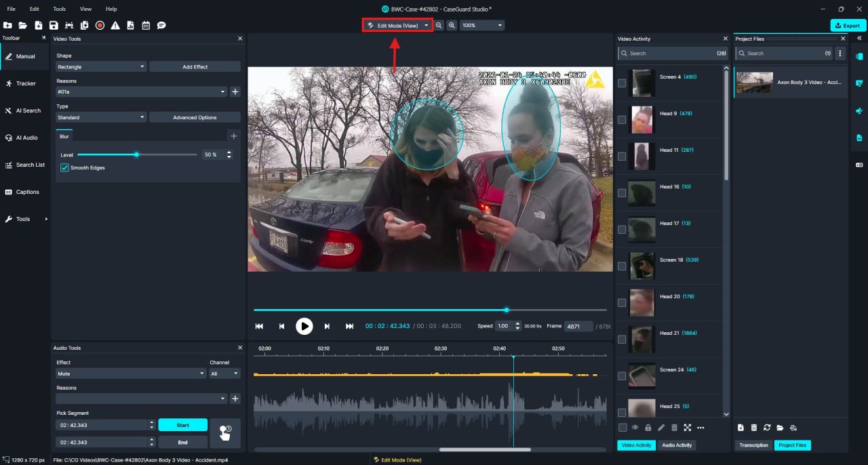This screenshot has height=465, width=868.
Task: Check the box next to Head 9 detection
Action: (621, 120)
